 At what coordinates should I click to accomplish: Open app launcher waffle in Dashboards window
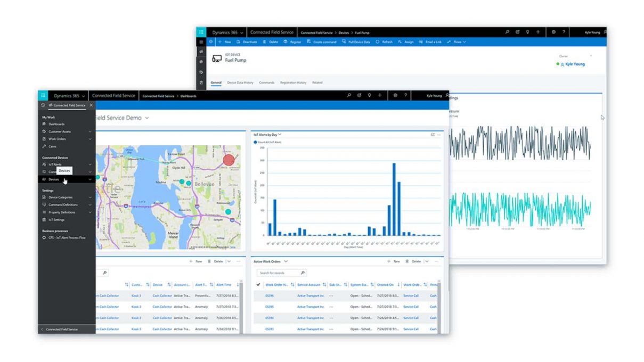43,96
